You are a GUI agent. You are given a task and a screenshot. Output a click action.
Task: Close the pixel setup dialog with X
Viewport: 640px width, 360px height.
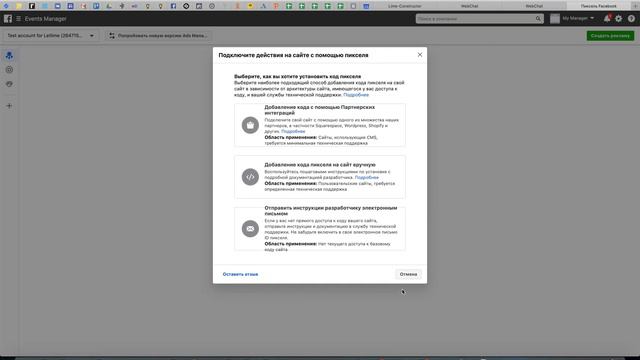[x=420, y=55]
